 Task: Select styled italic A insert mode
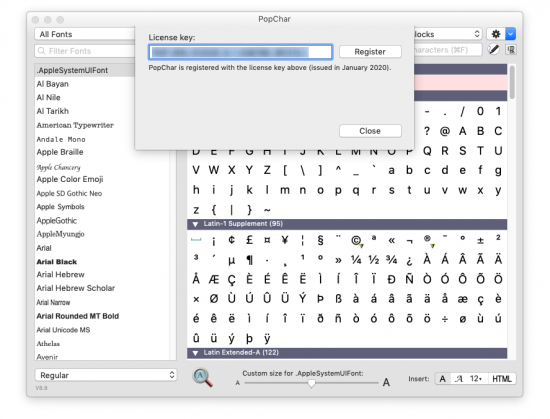(x=458, y=379)
